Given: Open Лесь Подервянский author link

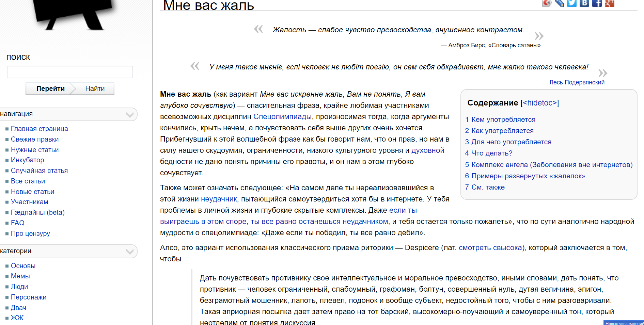Looking at the screenshot, I should 577,82.
